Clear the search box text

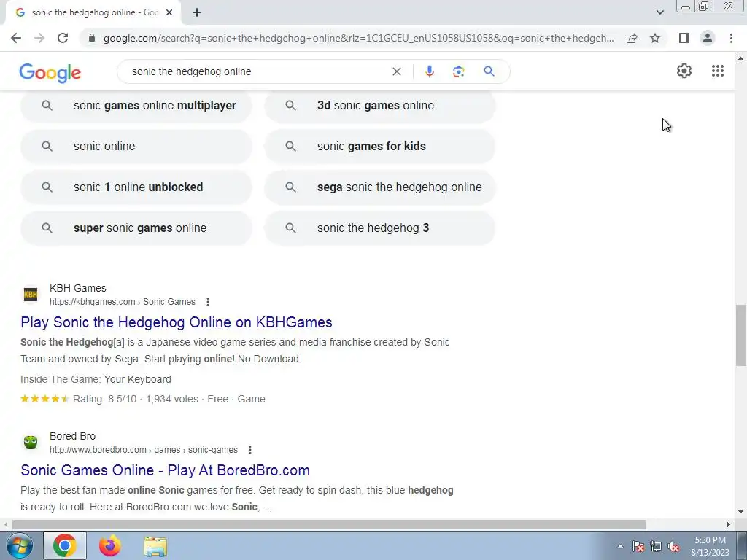click(x=396, y=71)
